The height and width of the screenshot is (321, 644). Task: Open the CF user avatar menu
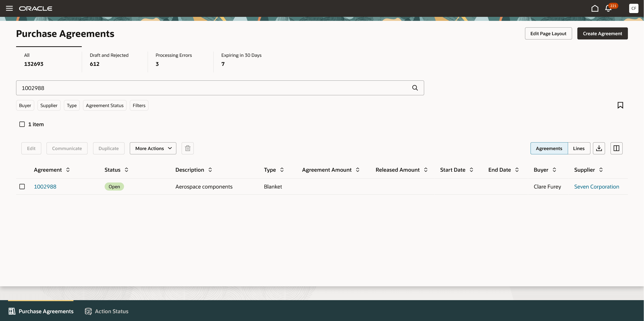click(633, 8)
